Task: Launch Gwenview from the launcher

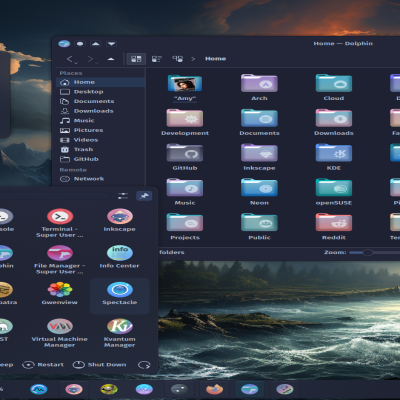Action: 60,293
